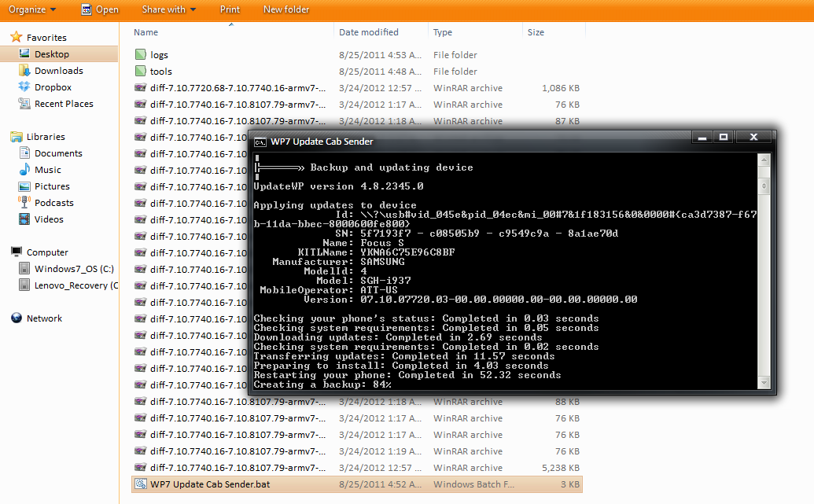Maximize the WP7 Update Cab Sender window
This screenshot has width=814, height=504.
tap(723, 138)
